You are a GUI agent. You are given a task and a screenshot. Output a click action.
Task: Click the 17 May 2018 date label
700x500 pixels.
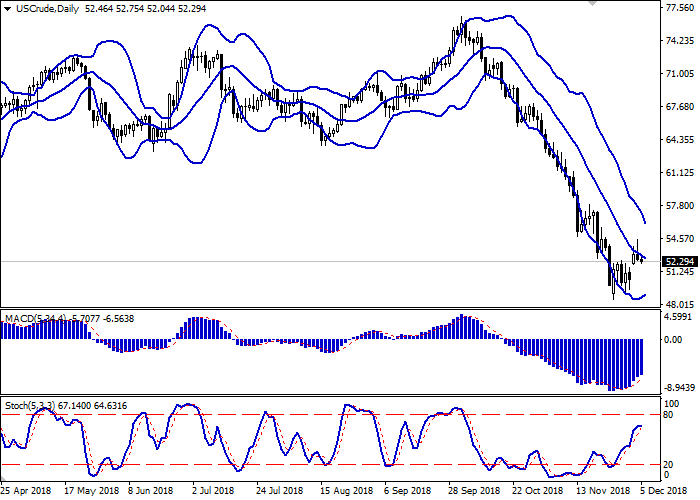92,491
